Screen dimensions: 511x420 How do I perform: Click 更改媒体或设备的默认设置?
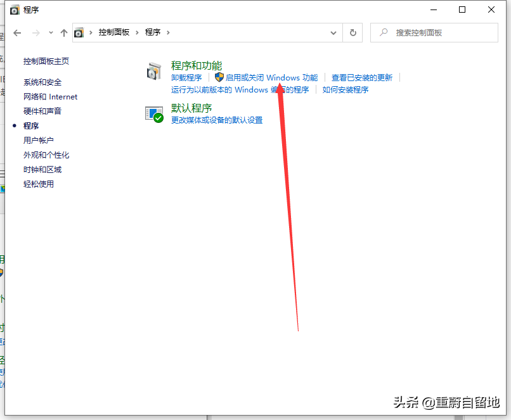[216, 119]
